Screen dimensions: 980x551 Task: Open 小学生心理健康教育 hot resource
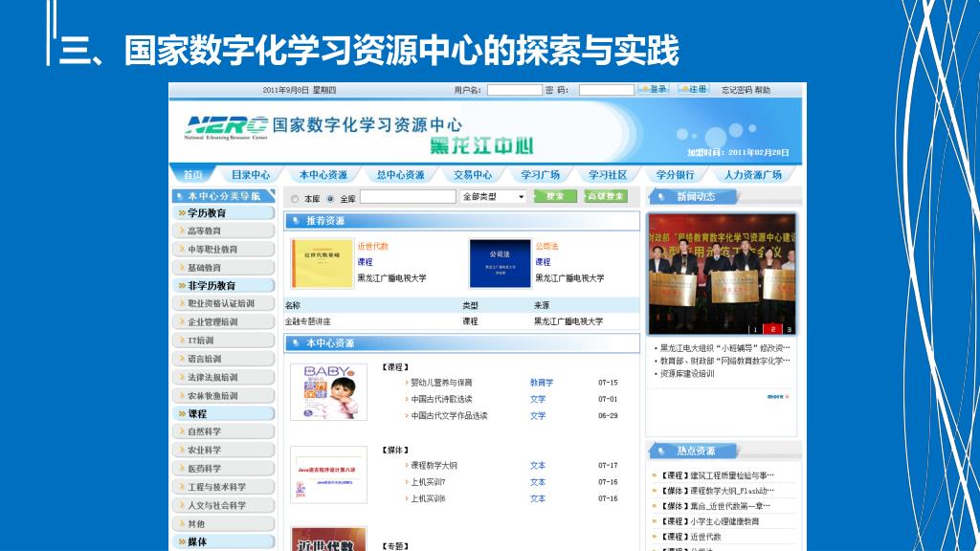tap(724, 521)
